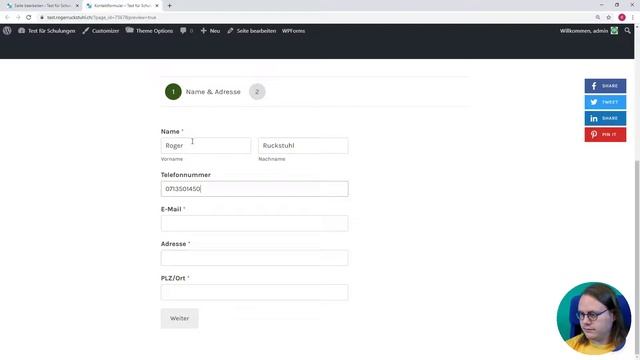Viewport: 640px width, 360px height.
Task: Click the browser zoom magnifier icon
Action: pos(598,18)
